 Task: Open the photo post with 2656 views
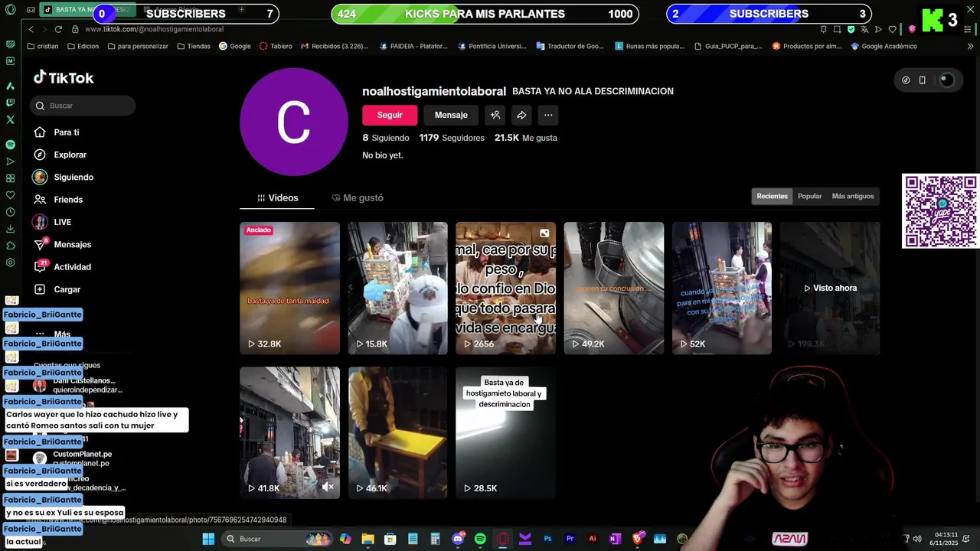coord(506,288)
